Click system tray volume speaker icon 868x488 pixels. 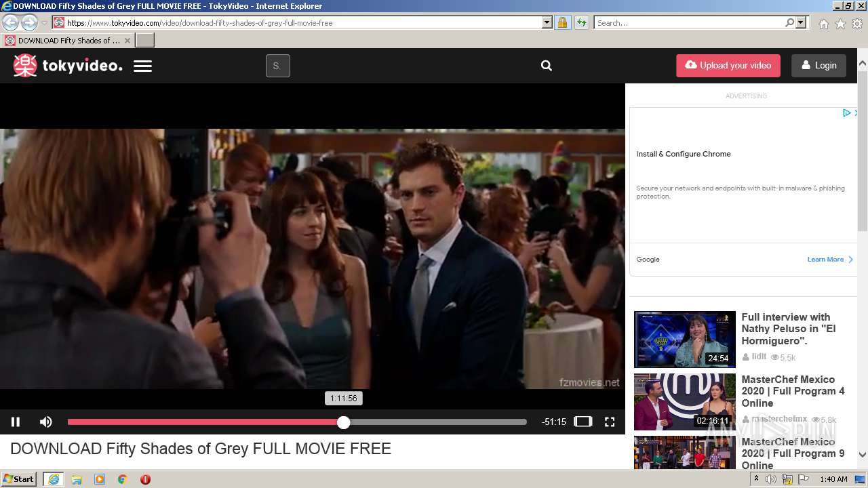pos(771,479)
